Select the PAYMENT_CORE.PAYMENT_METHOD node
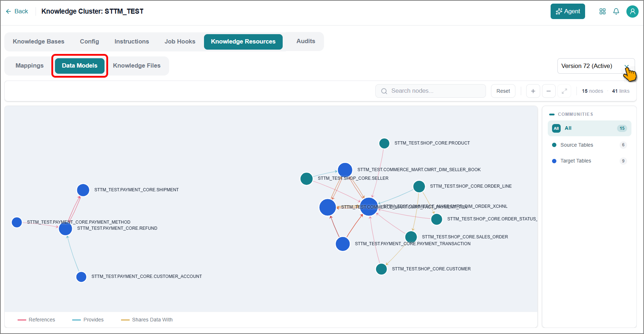Image resolution: width=644 pixels, height=334 pixels. pos(17,222)
